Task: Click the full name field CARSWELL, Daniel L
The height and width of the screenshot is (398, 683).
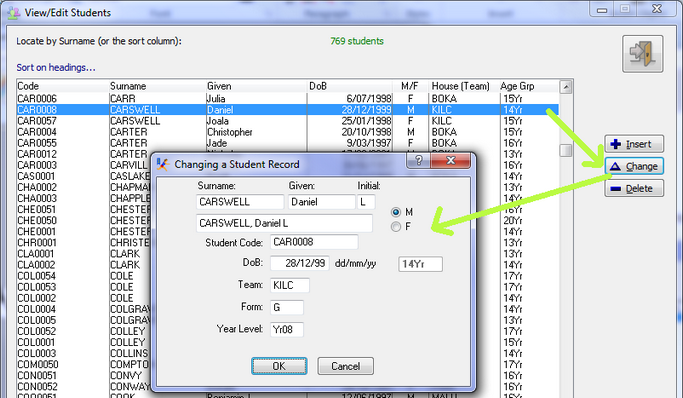Action: pyautogui.click(x=284, y=223)
